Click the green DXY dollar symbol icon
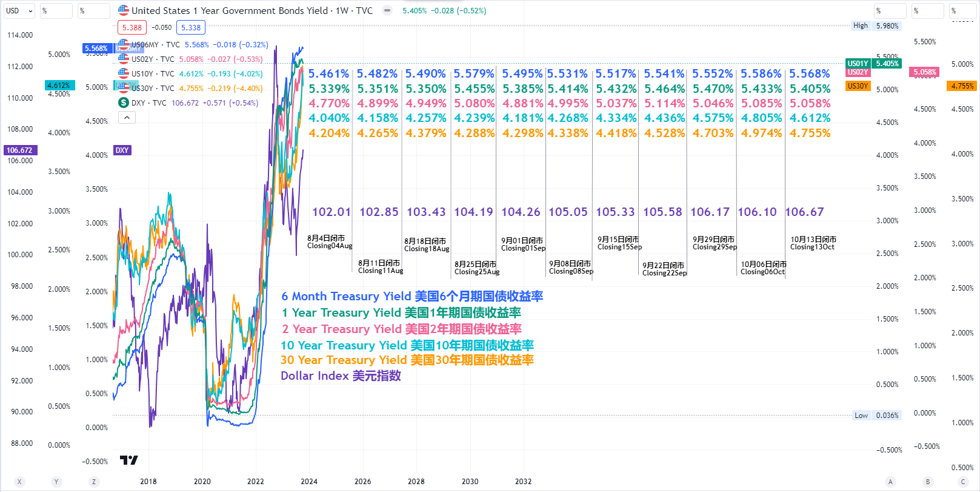 [x=124, y=103]
